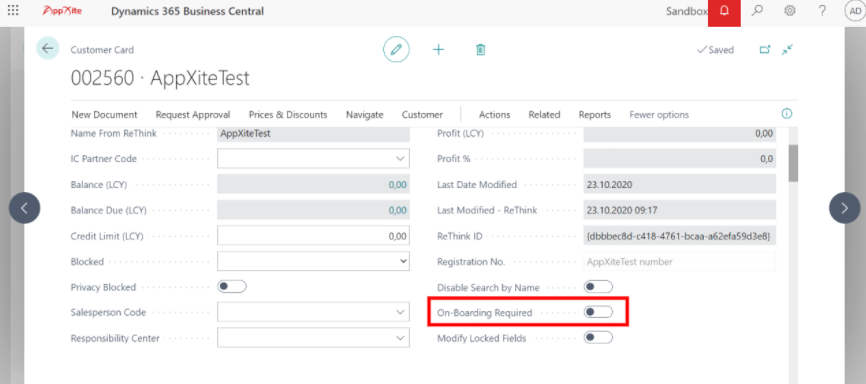This screenshot has height=384, width=866.
Task: Click the Profit (LCY) value field
Action: 680,134
